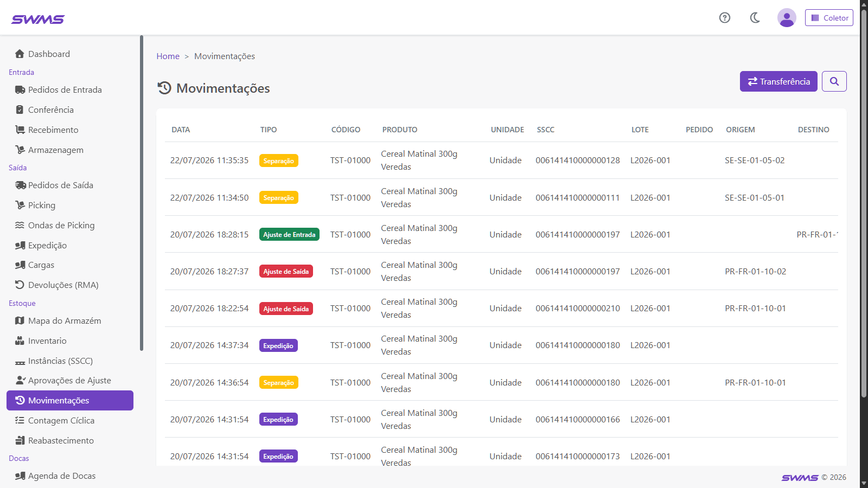Click the Contagem Cíclica list icon
The width and height of the screenshot is (868, 488).
click(x=20, y=420)
